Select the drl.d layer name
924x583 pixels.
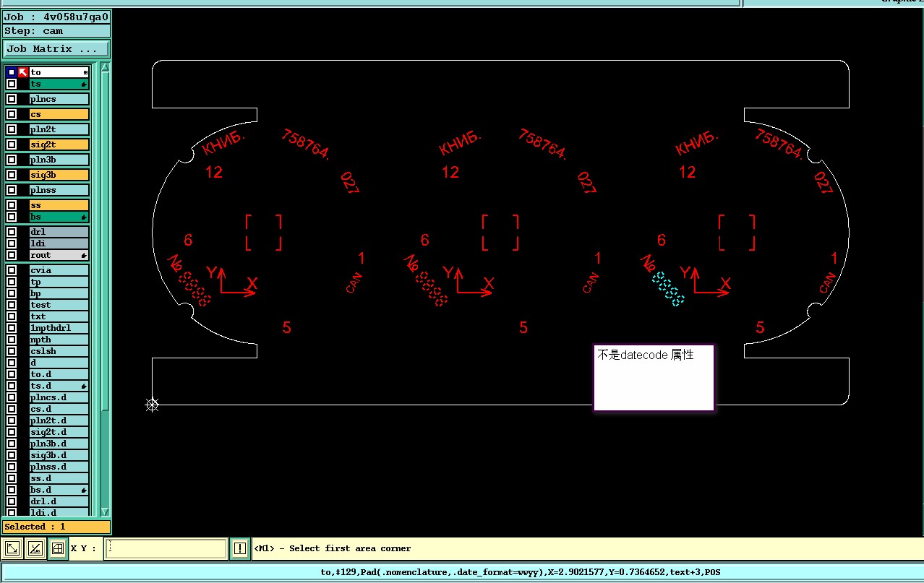pyautogui.click(x=59, y=501)
